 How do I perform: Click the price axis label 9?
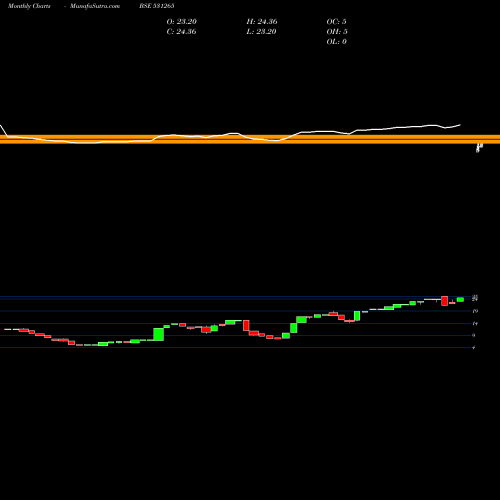click(474, 335)
